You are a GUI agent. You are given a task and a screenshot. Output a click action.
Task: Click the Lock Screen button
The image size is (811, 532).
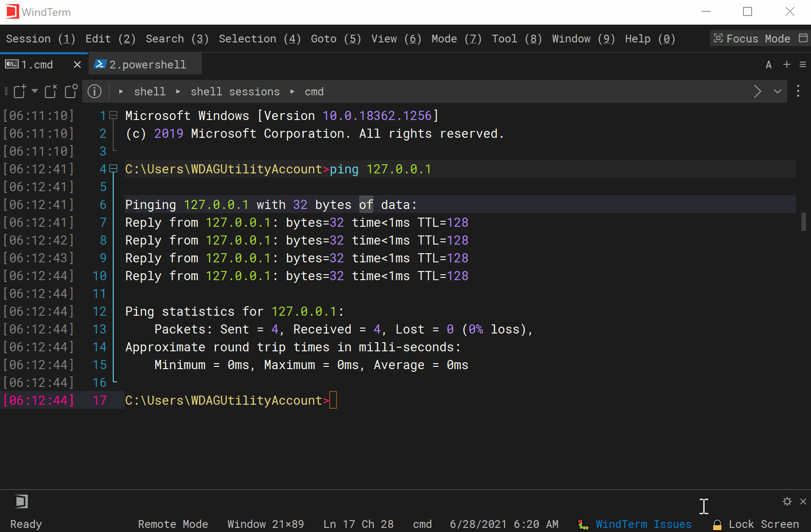point(764,524)
